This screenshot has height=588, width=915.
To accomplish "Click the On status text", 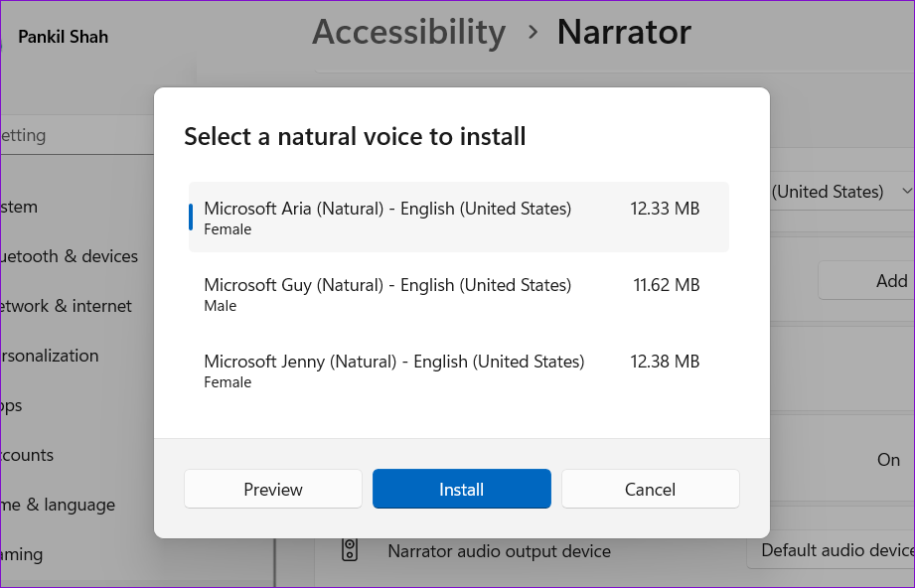I will [x=888, y=460].
